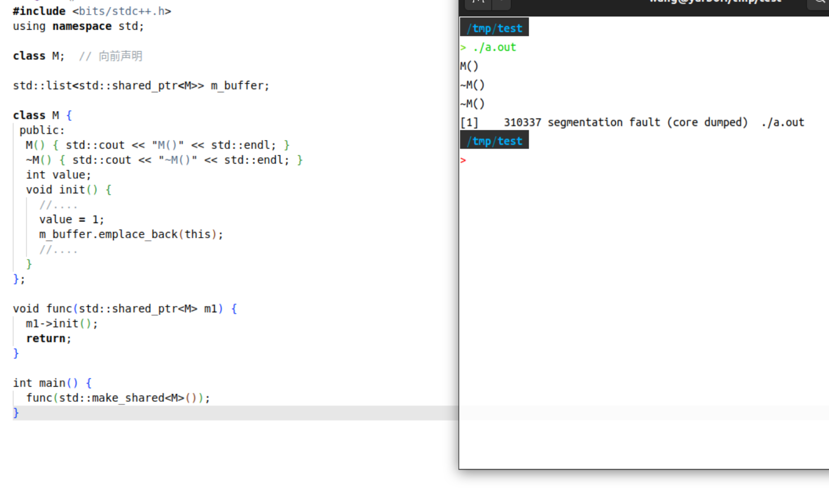
Task: Click the 'int main() {' line
Action: point(52,383)
